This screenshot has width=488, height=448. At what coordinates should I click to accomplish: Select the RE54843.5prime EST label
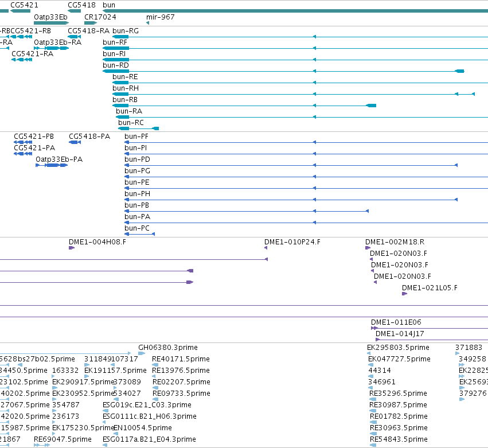tap(399, 439)
